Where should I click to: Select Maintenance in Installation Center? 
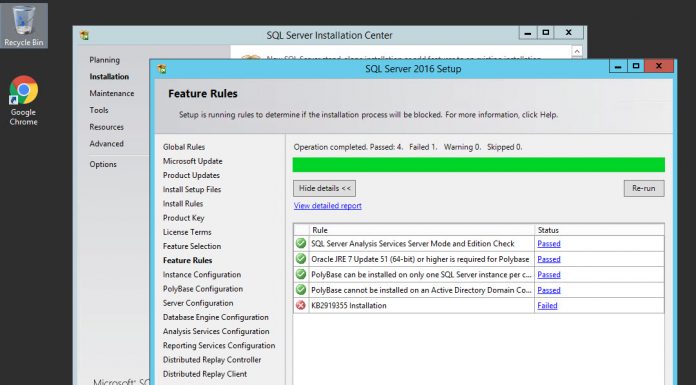(112, 93)
